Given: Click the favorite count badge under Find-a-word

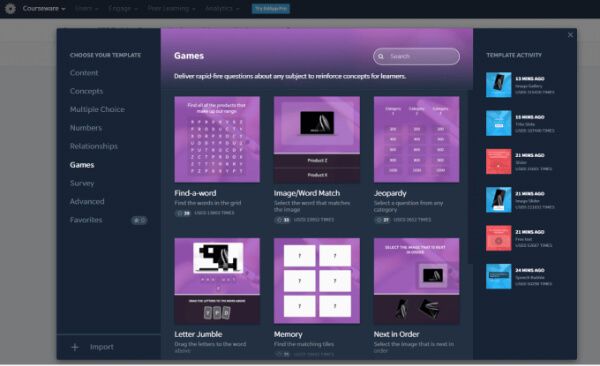Looking at the screenshot, I should coord(183,213).
